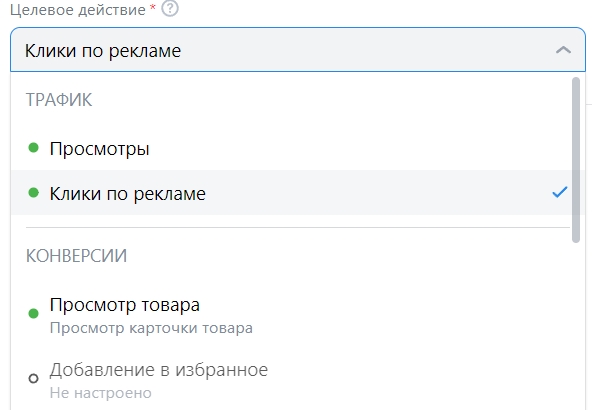This screenshot has height=410, width=592.
Task: Click the КОНВЕРСИИ group header
Action: [x=76, y=256]
